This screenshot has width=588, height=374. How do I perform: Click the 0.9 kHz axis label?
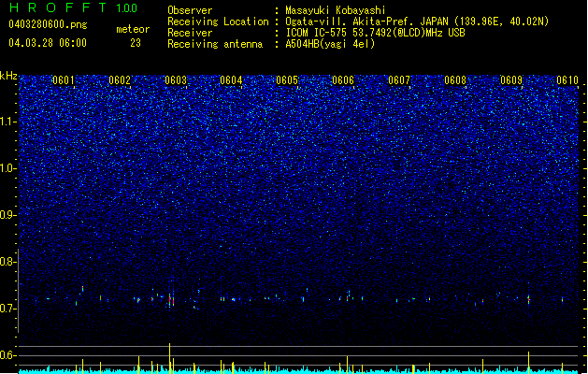8,214
